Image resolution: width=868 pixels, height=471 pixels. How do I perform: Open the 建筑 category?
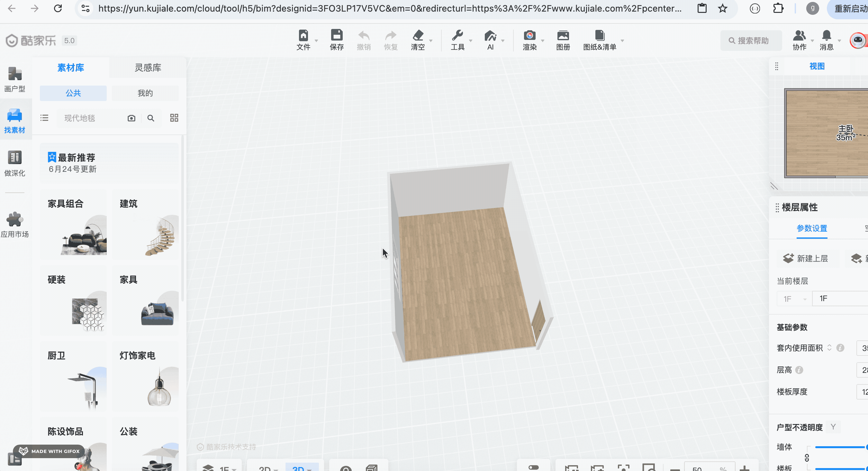click(145, 224)
